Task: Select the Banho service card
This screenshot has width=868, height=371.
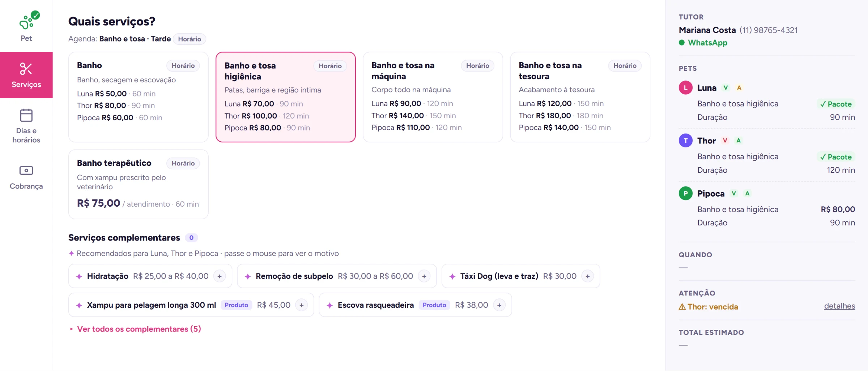Action: (x=139, y=97)
